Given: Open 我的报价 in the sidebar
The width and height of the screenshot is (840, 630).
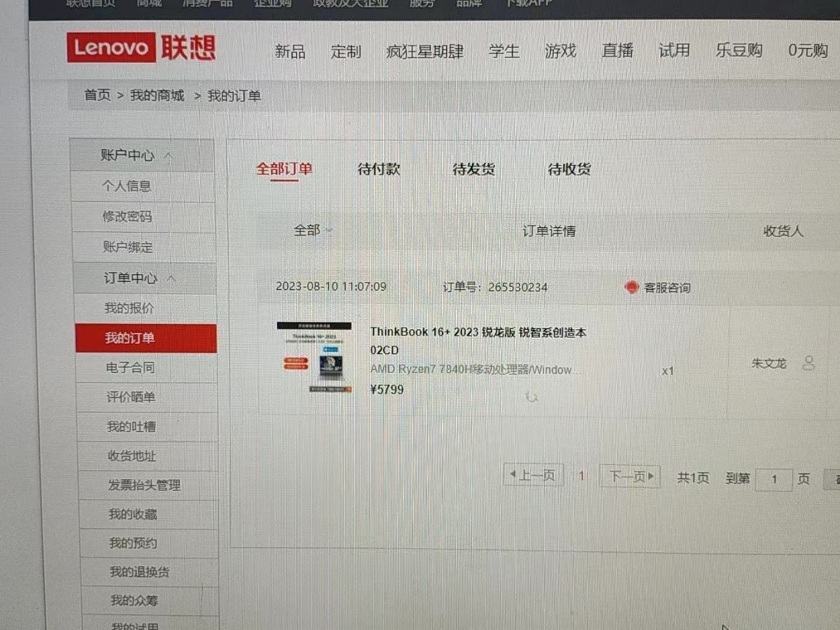Looking at the screenshot, I should tap(130, 308).
